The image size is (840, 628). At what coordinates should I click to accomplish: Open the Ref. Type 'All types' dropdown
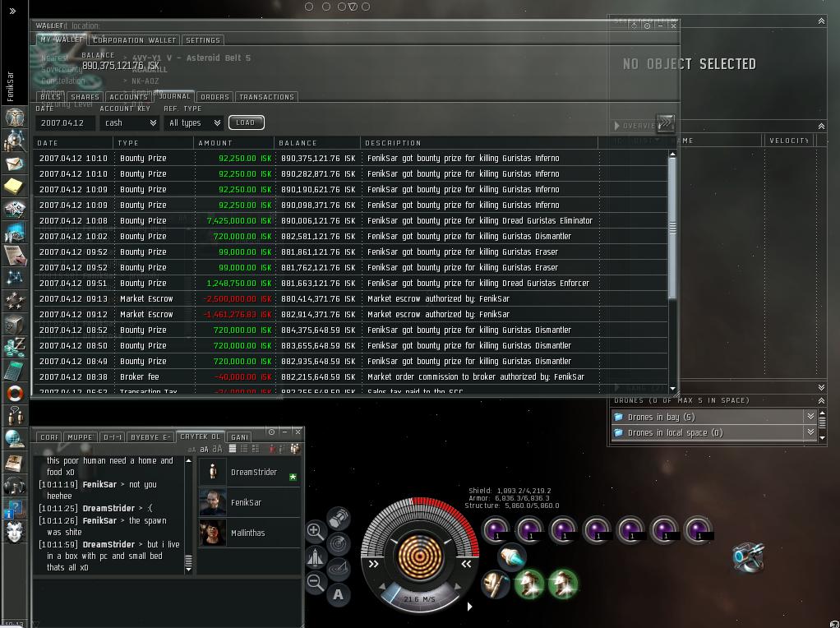tap(193, 122)
